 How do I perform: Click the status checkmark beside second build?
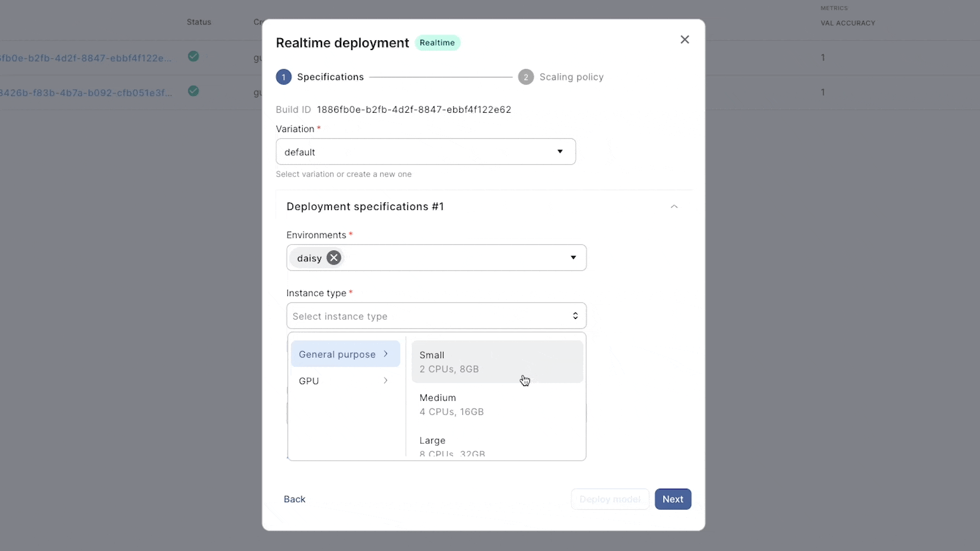tap(193, 91)
